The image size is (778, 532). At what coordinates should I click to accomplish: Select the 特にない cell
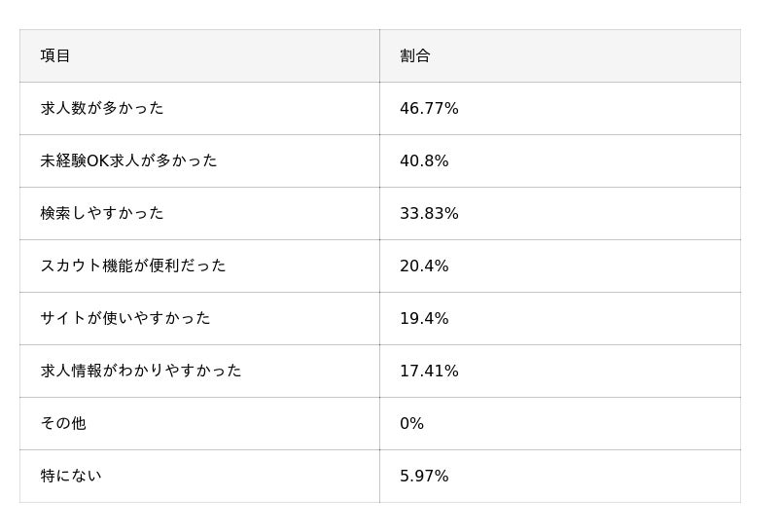(x=71, y=477)
